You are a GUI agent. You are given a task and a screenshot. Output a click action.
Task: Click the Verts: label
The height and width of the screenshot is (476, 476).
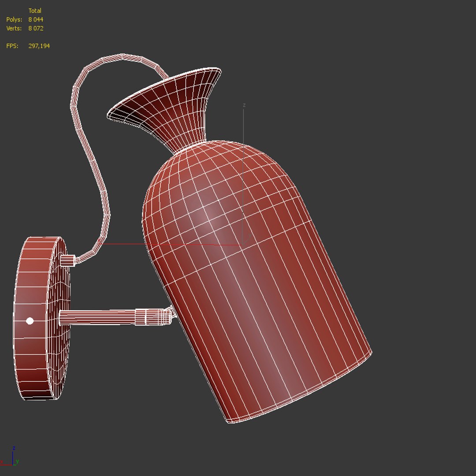tap(14, 28)
